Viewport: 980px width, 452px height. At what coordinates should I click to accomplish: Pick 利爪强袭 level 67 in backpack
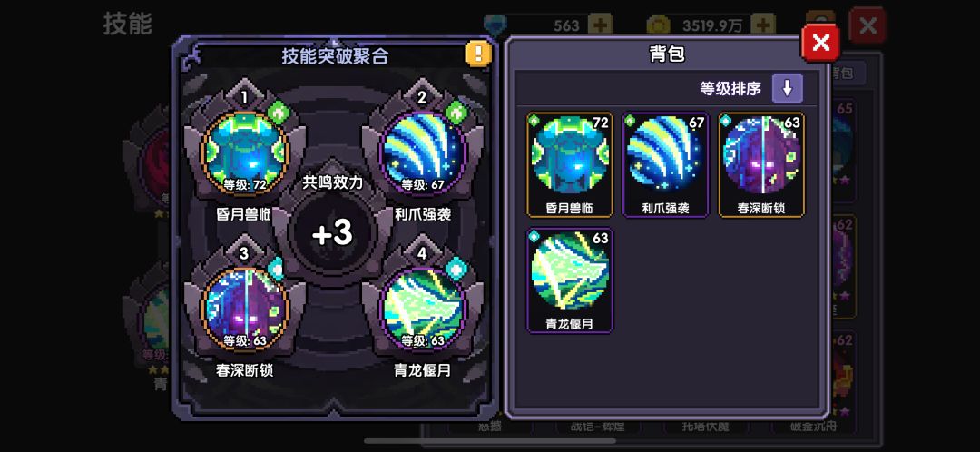pyautogui.click(x=666, y=165)
